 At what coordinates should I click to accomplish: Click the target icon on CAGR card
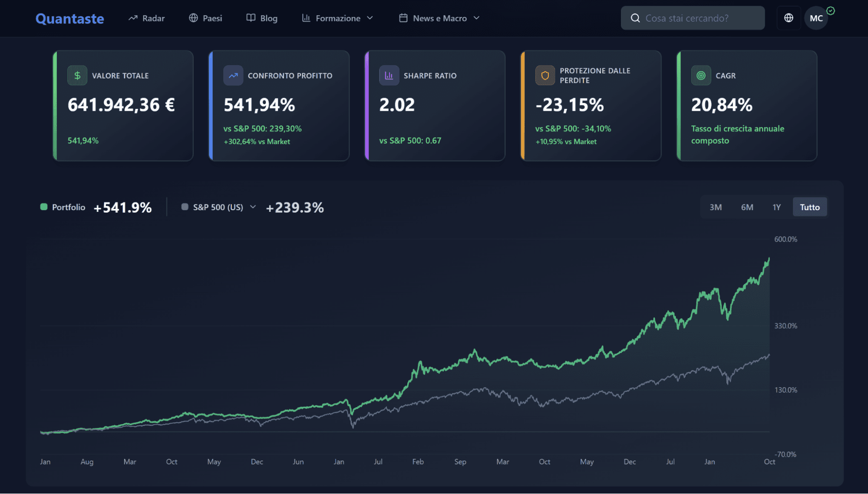701,75
